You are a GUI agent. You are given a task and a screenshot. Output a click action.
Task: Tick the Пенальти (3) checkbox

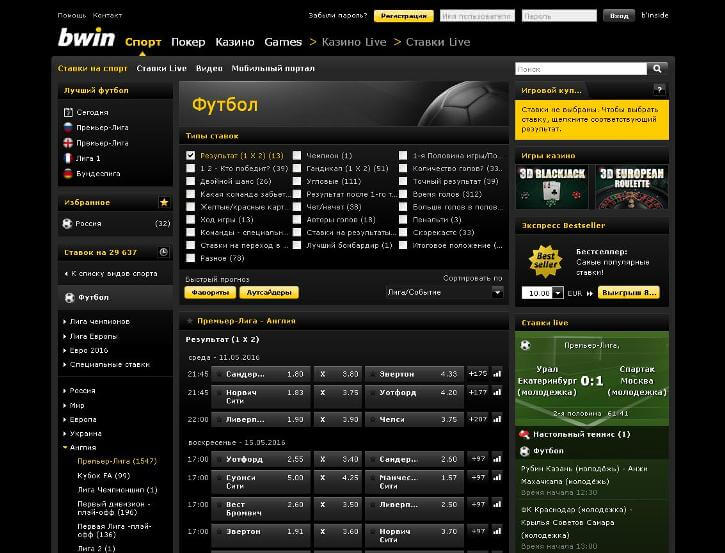[403, 220]
